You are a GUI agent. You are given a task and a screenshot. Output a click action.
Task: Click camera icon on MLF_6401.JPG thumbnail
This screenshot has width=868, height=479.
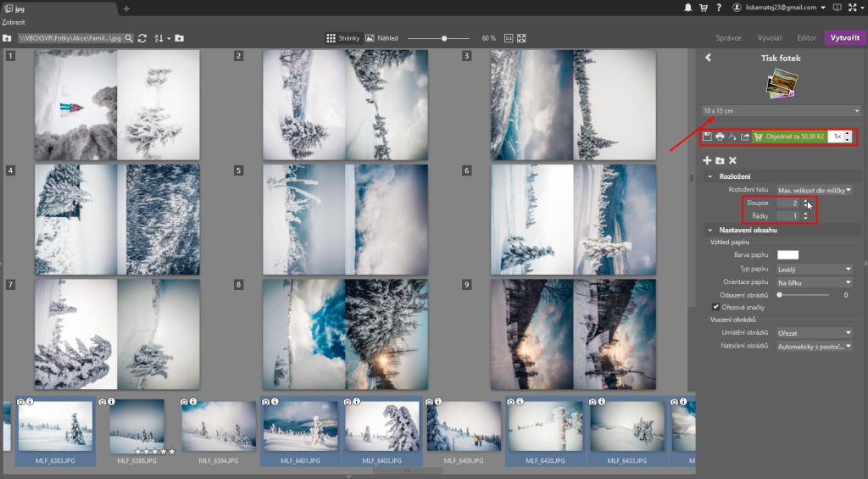coord(265,402)
